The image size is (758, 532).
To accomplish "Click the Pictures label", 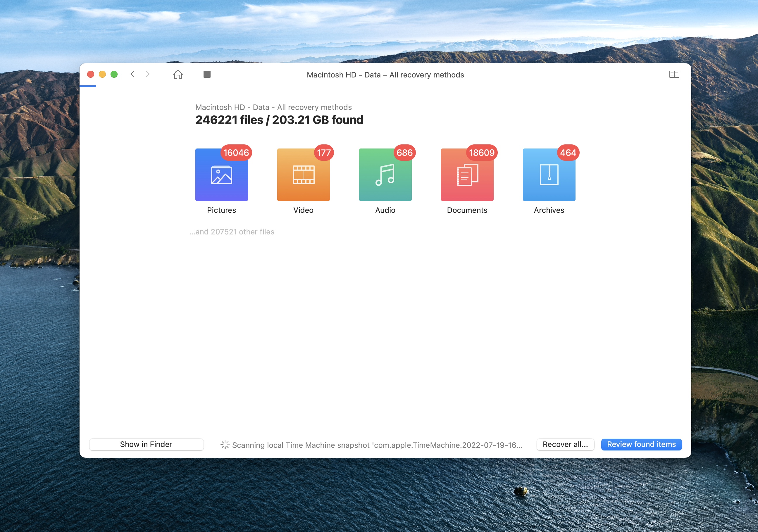I will tap(222, 210).
